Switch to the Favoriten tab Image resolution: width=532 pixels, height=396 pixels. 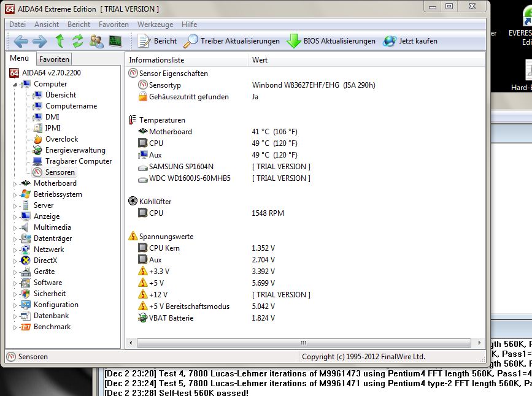tap(54, 59)
